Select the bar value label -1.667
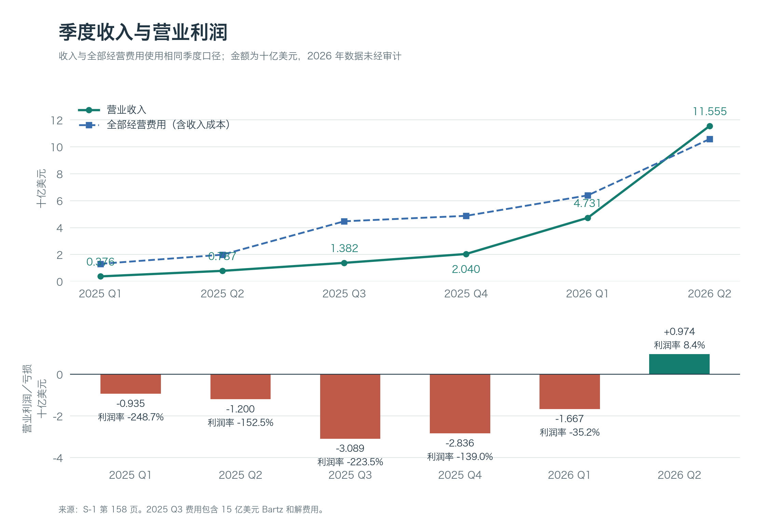 coord(570,419)
